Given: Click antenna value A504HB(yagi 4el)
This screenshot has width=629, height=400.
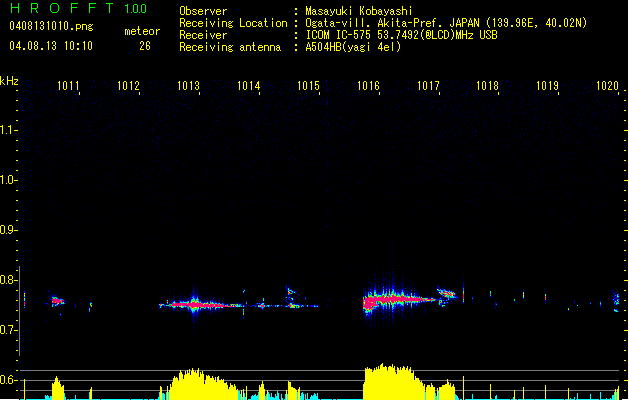Looking at the screenshot, I should (353, 47).
